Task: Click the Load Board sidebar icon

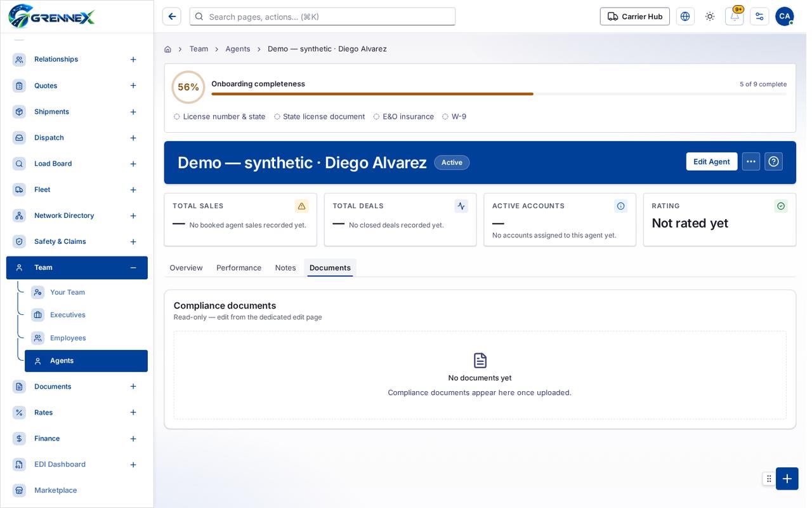Action: coord(19,163)
